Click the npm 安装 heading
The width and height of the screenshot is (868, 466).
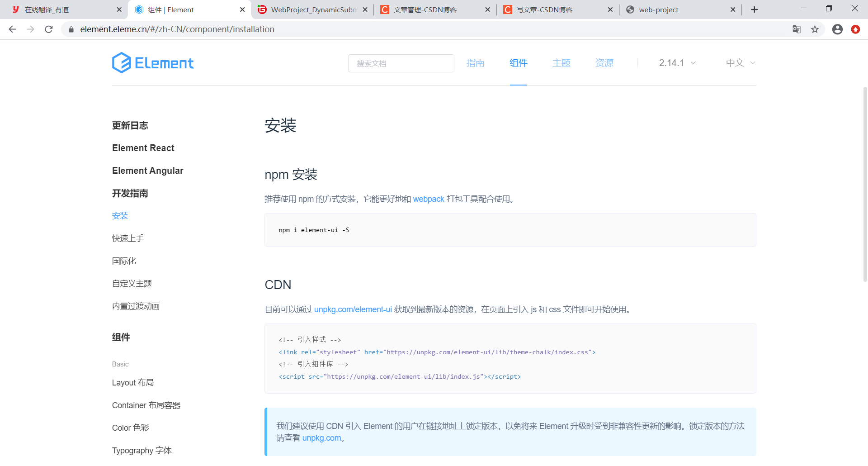pos(291,175)
